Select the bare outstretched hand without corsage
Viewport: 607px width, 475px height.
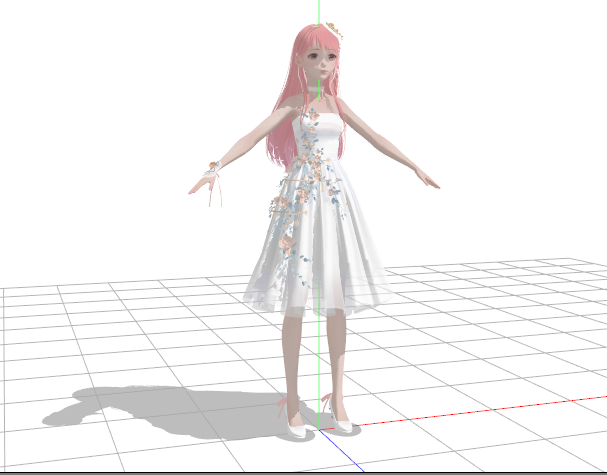(x=428, y=181)
